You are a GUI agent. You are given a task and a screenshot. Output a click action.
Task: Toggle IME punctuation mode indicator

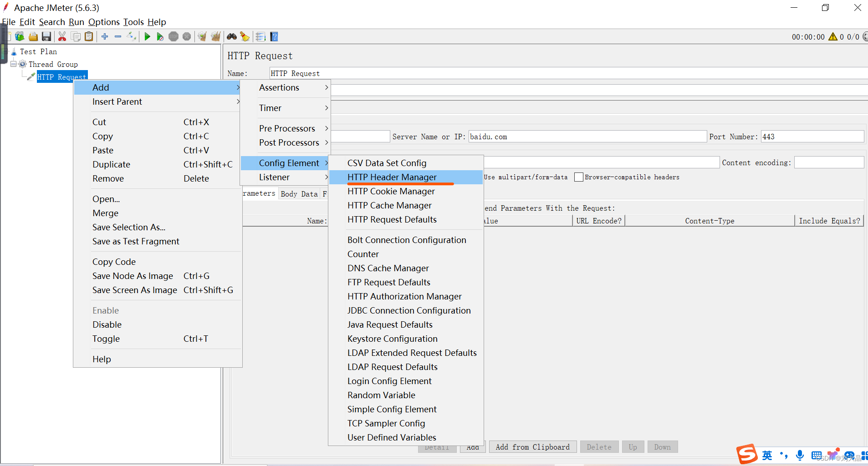(x=784, y=455)
